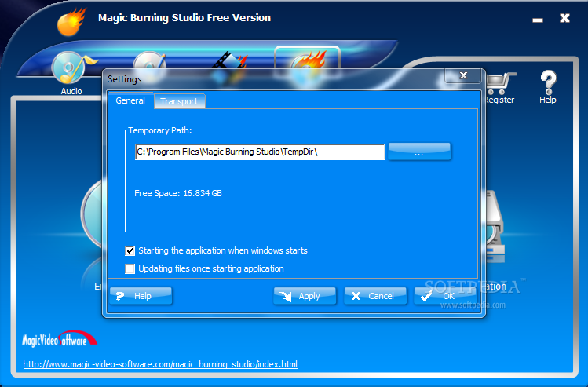
Task: Minimize the Magic Burning Studio window
Action: [538, 20]
